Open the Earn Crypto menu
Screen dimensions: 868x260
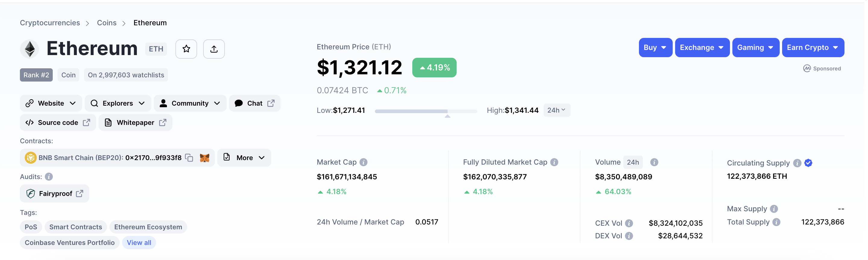tap(813, 48)
